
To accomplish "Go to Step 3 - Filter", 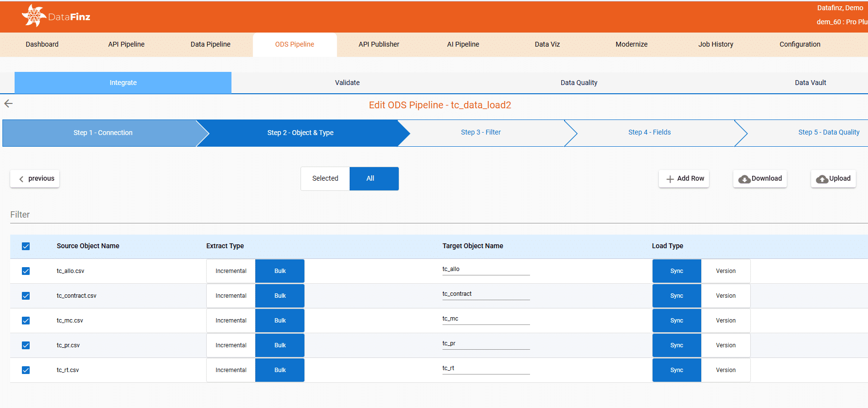I will point(480,133).
